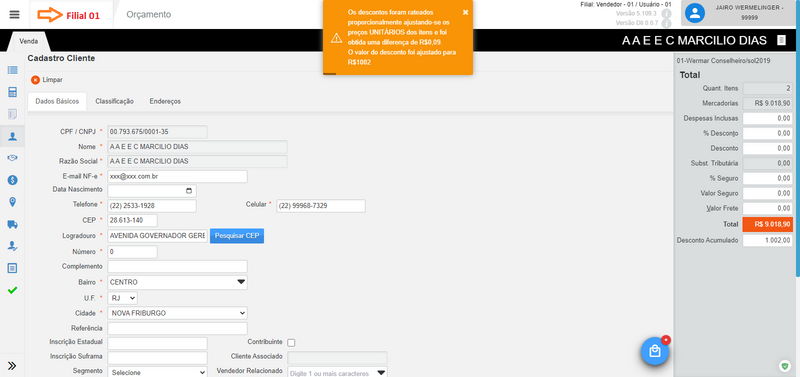The image size is (800, 377).
Task: Click the Complemento input field
Action: click(x=178, y=267)
